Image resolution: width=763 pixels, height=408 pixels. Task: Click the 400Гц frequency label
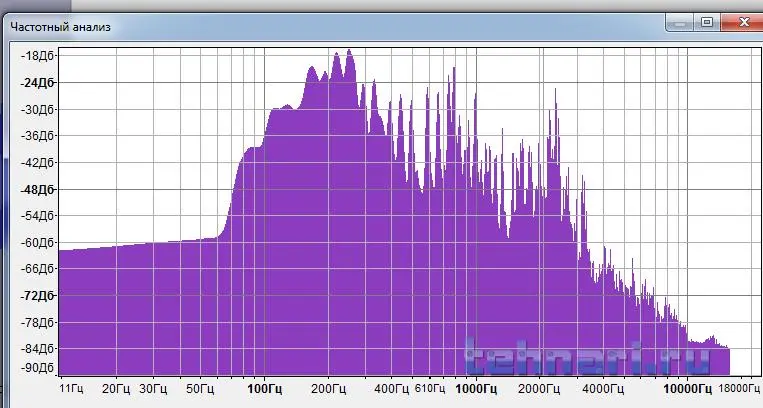392,389
